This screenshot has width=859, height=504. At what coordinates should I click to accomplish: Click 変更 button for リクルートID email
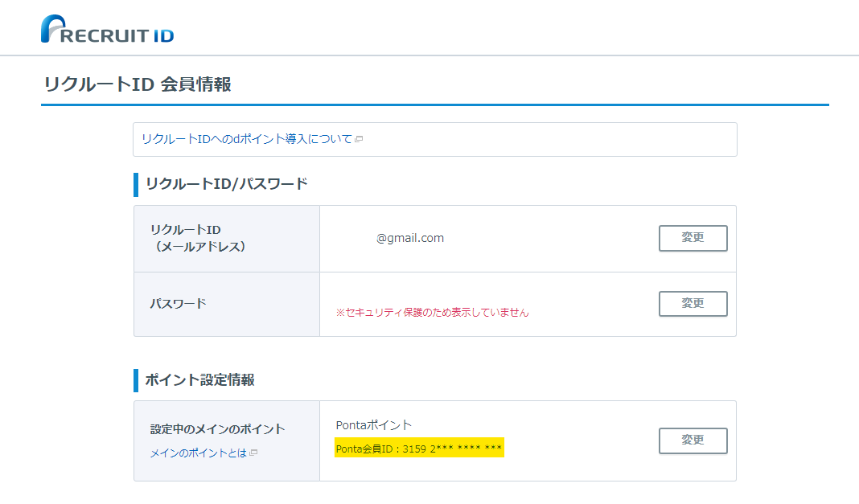point(693,238)
